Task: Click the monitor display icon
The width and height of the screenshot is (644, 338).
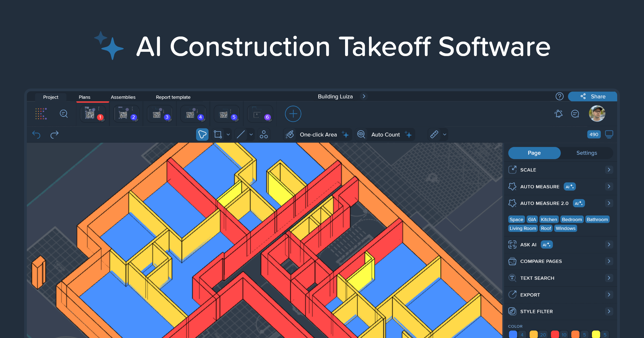Action: point(609,134)
